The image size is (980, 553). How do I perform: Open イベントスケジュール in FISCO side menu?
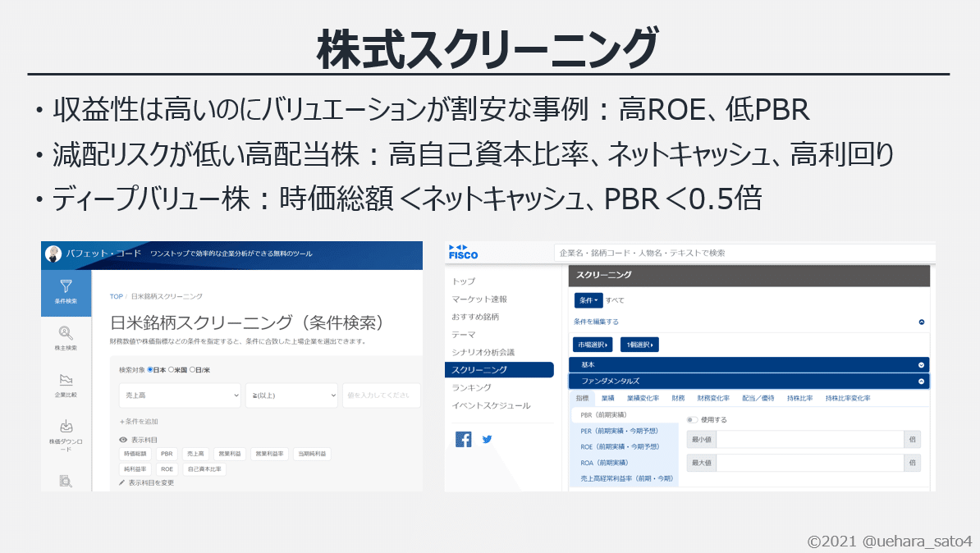pos(491,405)
